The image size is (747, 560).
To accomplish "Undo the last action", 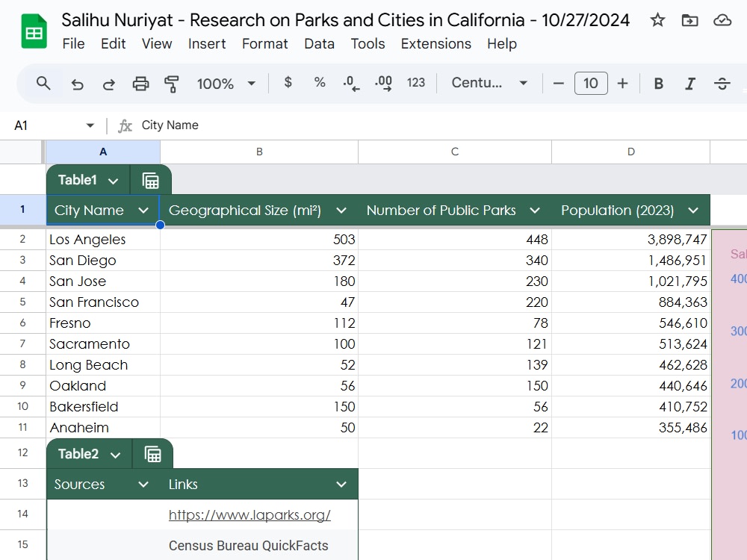I will coord(77,84).
